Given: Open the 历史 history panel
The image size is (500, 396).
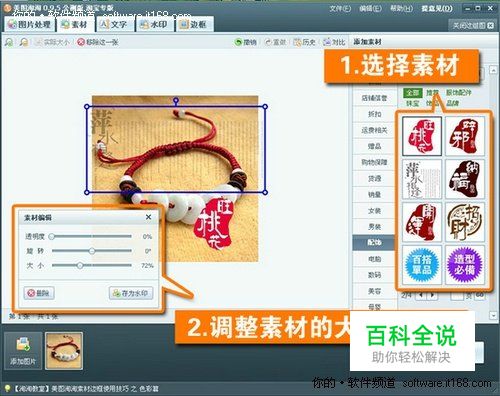Looking at the screenshot, I should pyautogui.click(x=304, y=42).
